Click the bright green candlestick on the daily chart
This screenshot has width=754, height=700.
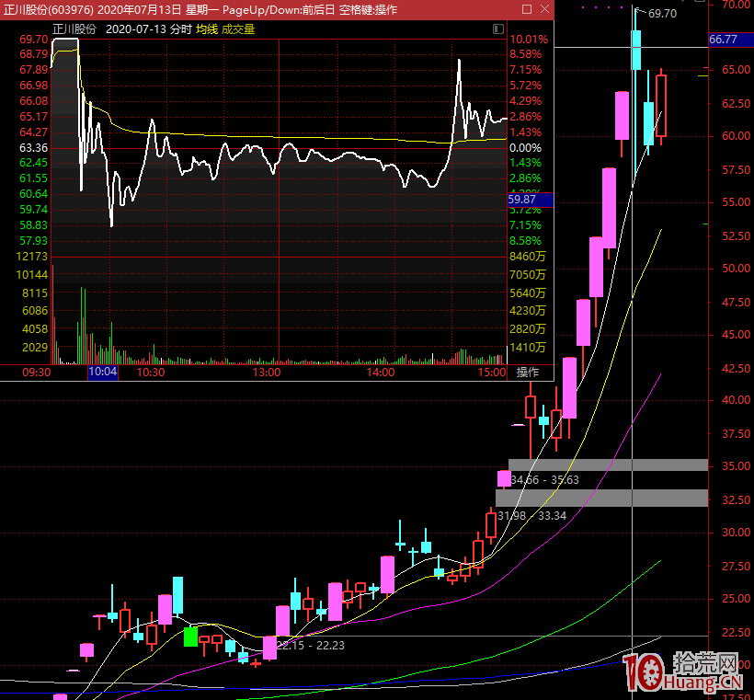click(191, 637)
